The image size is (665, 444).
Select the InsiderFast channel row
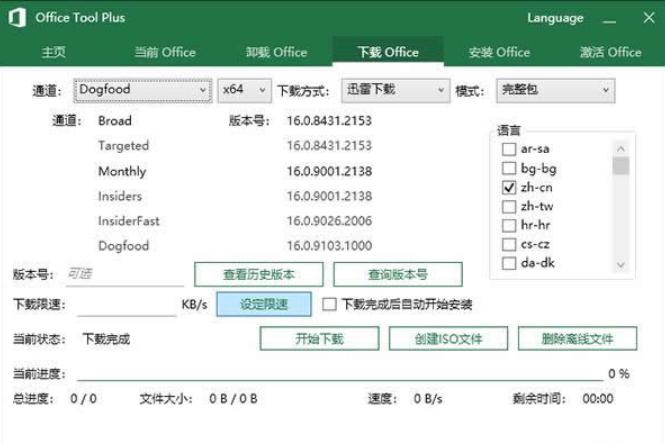pos(129,221)
